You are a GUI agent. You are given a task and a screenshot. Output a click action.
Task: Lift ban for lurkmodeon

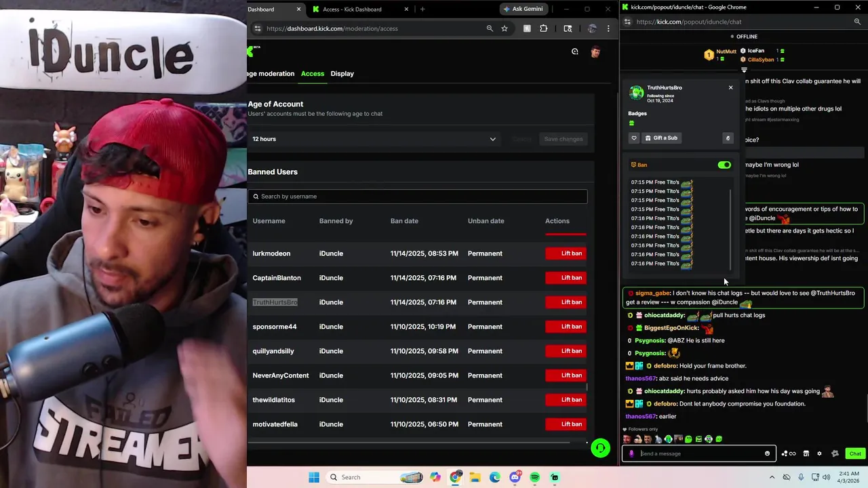tap(566, 253)
